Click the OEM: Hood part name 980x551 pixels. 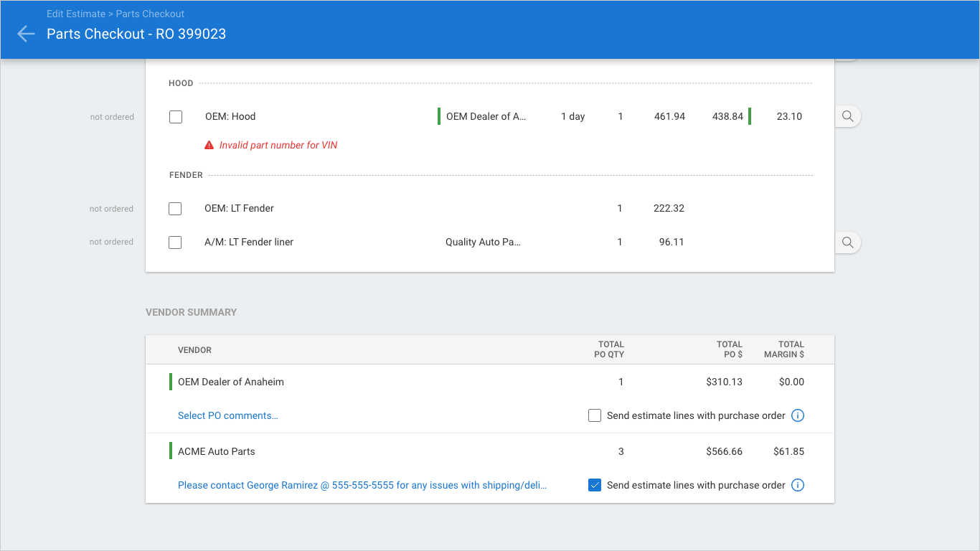point(230,116)
